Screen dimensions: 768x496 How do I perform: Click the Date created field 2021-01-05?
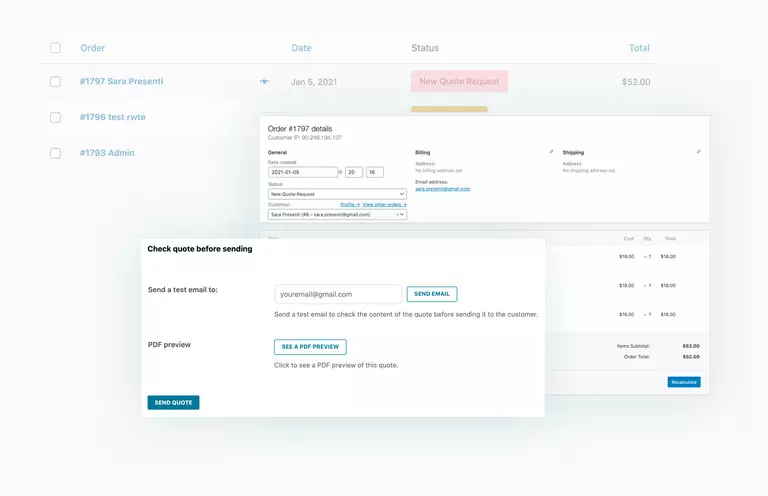[x=303, y=172]
